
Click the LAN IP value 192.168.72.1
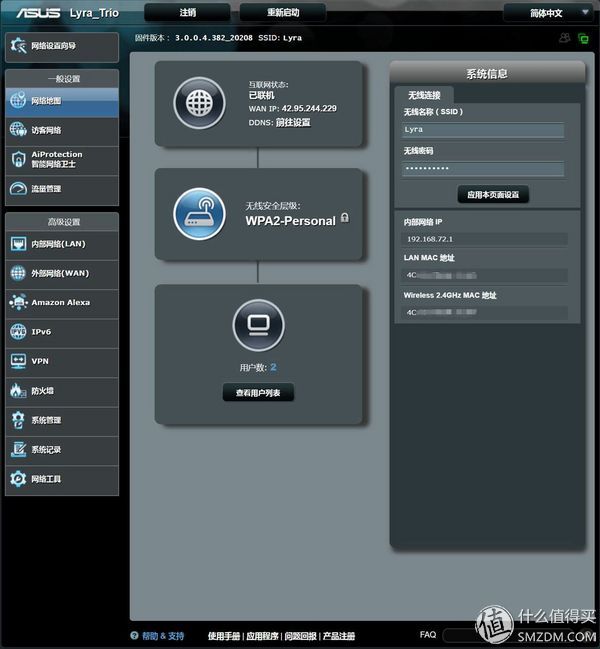430,239
